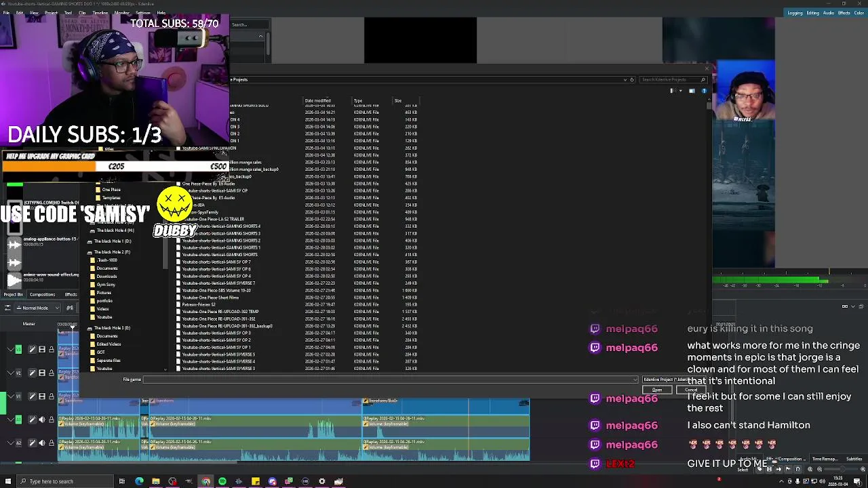Open Microsoft Edge from taskbar
Viewport: 868px width, 488px height.
point(139,481)
